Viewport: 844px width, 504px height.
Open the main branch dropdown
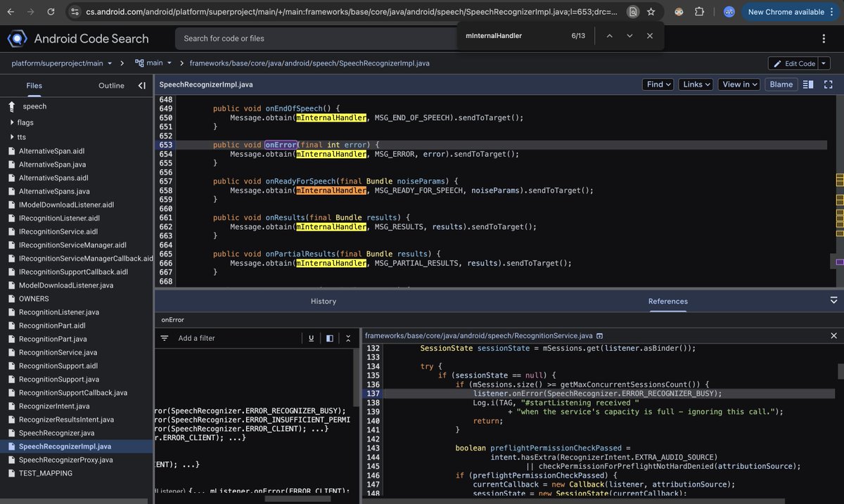tap(154, 63)
